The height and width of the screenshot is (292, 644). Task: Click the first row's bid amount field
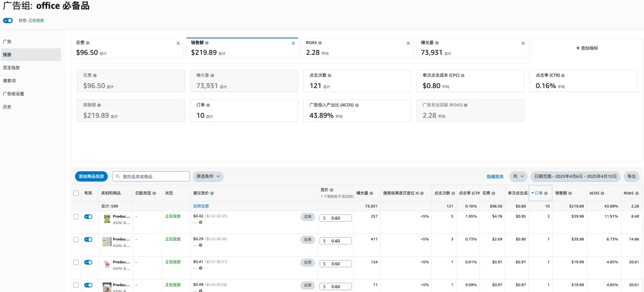point(336,218)
